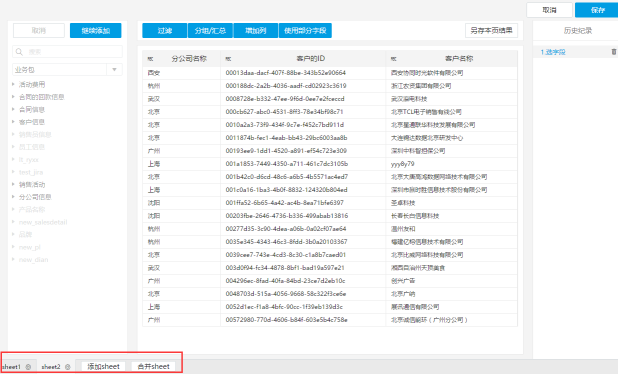
Task: Click the 历史纪录 panel heading
Action: [577, 31]
